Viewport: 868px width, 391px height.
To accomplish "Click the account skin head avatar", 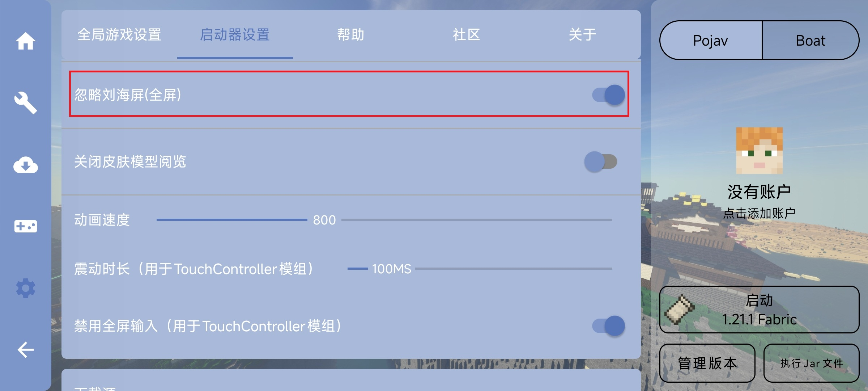I will point(759,150).
